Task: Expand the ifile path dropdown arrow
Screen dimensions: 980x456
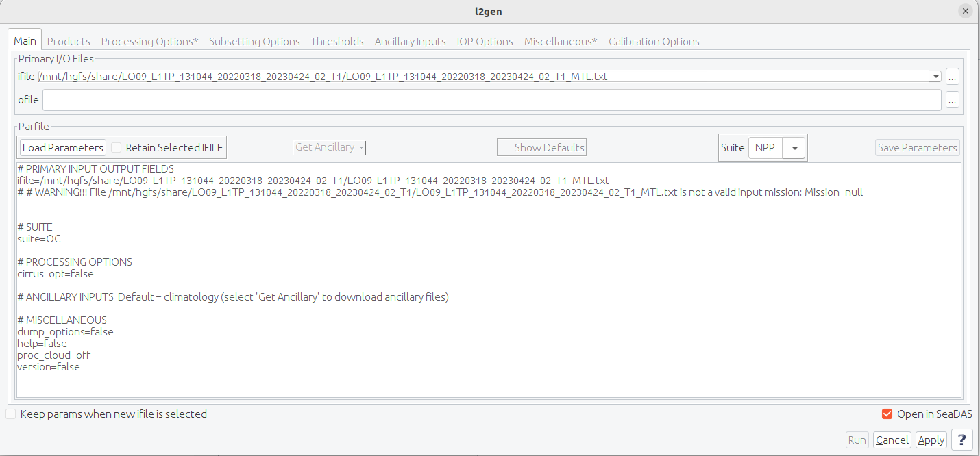Action: click(x=934, y=77)
